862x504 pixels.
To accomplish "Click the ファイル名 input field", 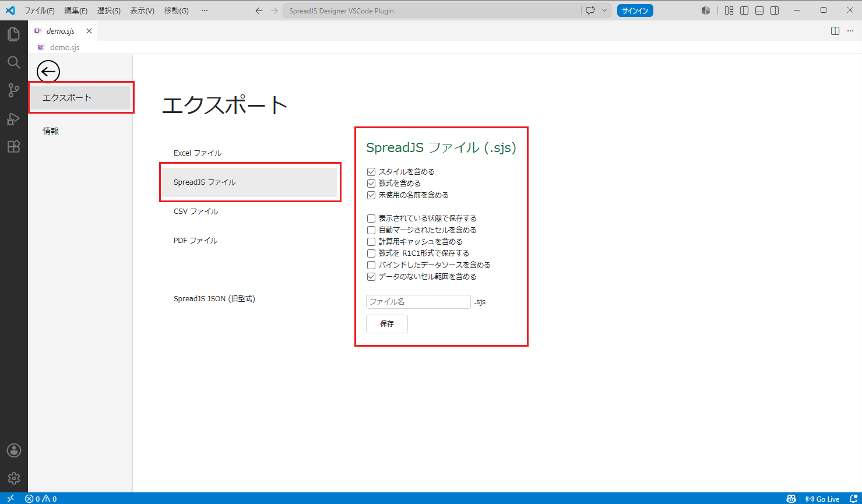I will (x=418, y=302).
